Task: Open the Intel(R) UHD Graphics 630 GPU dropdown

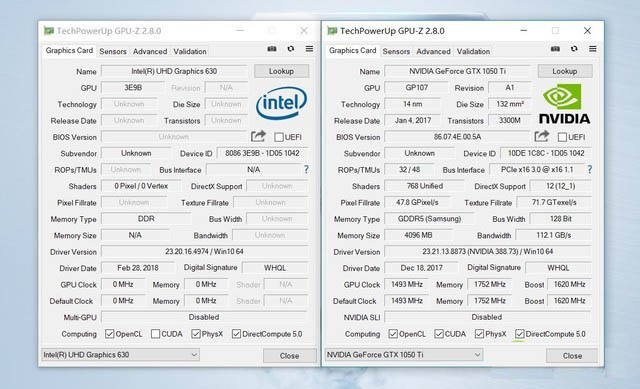Action: pos(120,355)
